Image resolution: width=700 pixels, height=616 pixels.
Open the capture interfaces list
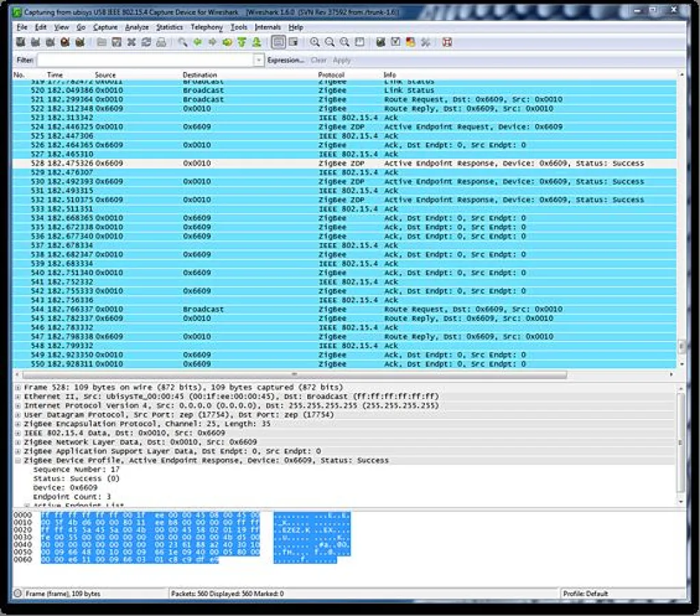(x=19, y=42)
